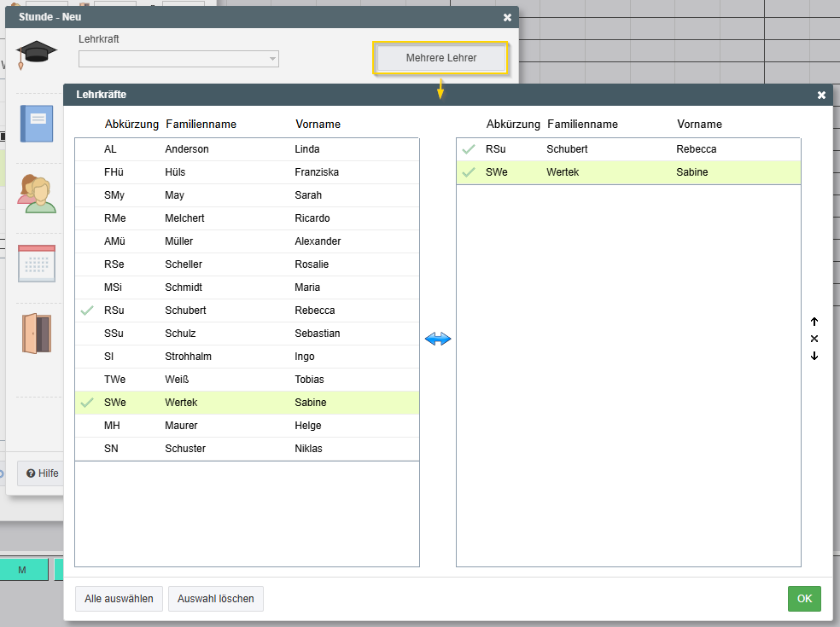Click left list Vorname column header

click(x=318, y=125)
